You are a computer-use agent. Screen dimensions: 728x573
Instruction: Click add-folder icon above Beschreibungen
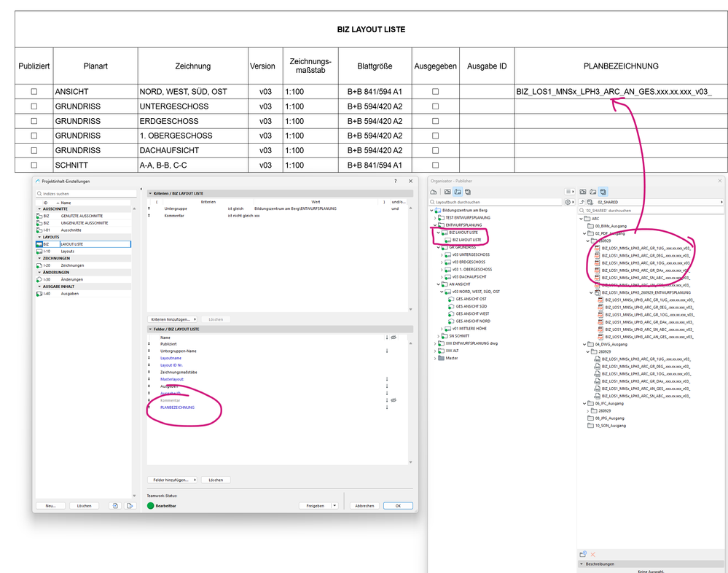point(583,554)
